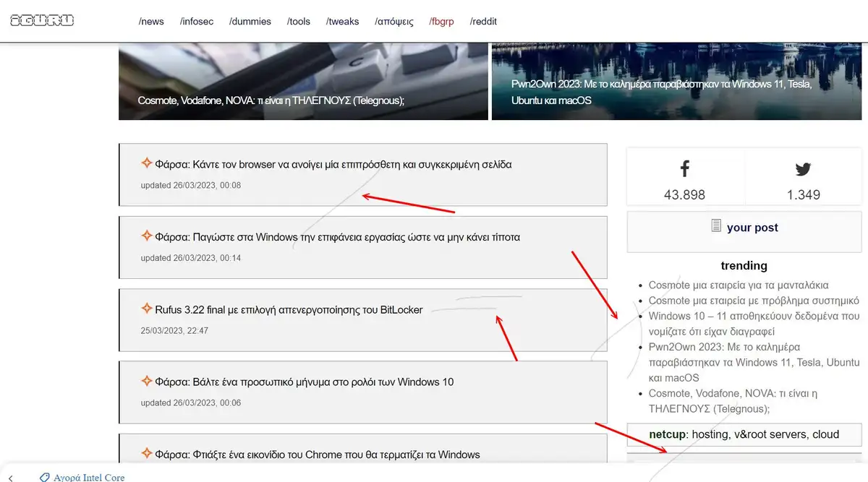868x482 pixels.
Task: Open trending item Windows 10 – 11 αποθηκεύουν δεδομένα
Action: pyautogui.click(x=754, y=324)
